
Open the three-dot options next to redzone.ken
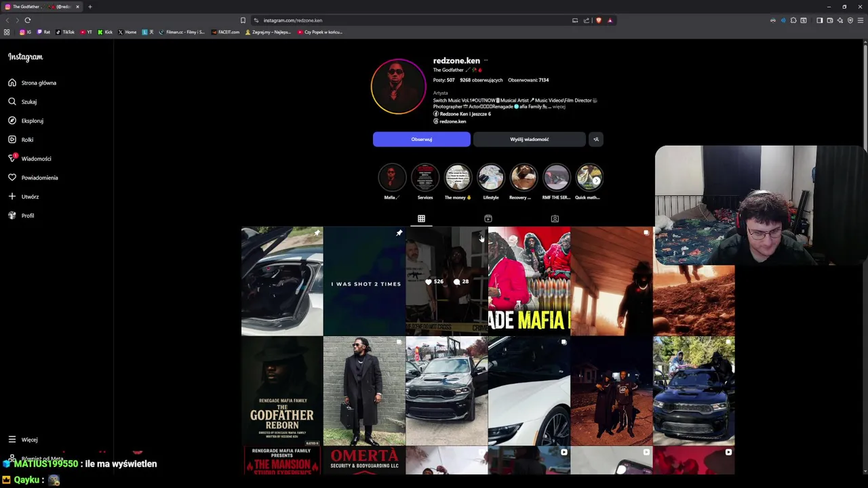click(x=486, y=60)
